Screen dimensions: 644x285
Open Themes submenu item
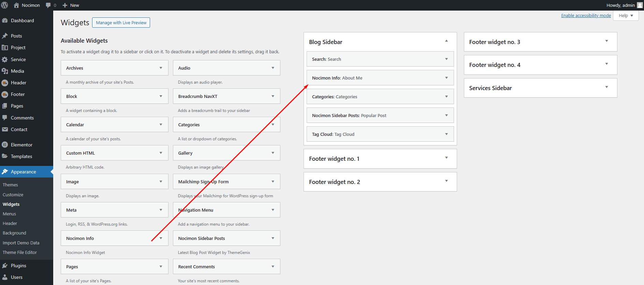(10, 185)
